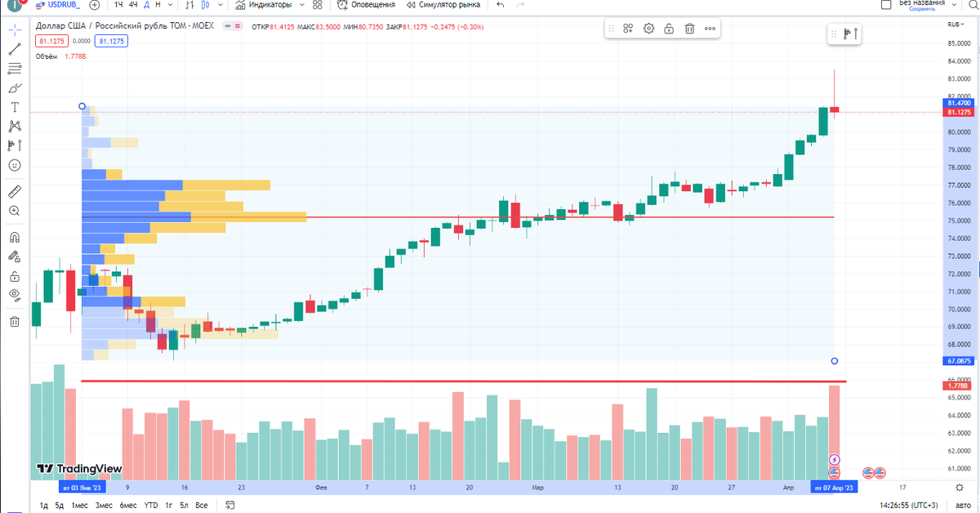Viewport: 980px width, 513px height.
Task: Switch to the daily Д timeframe
Action: coord(146,5)
